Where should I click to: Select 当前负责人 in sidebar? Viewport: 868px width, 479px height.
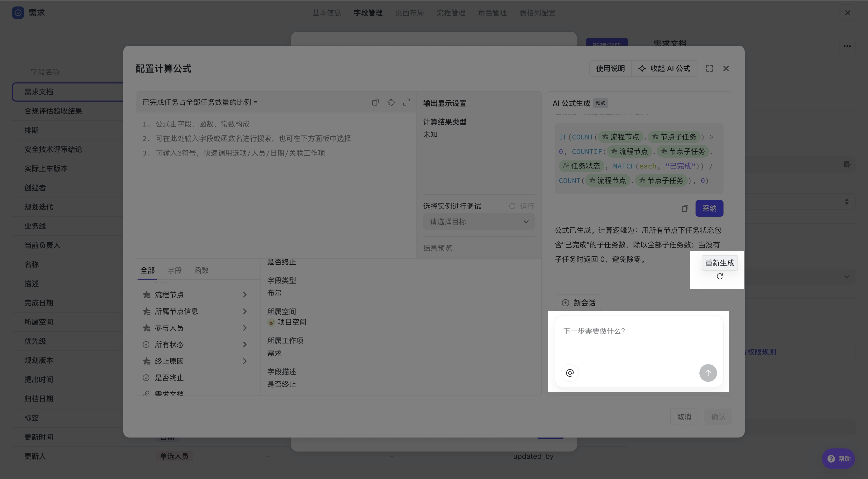[x=42, y=245]
